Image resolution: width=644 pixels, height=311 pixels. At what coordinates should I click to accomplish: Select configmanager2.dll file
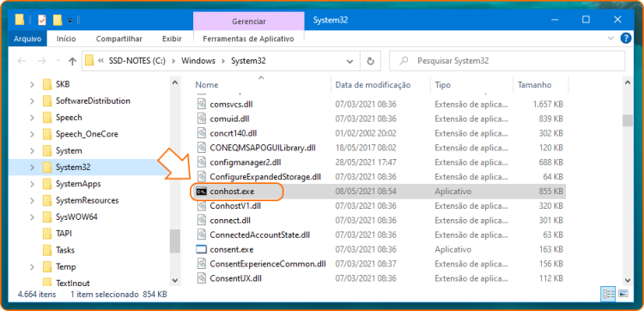246,162
